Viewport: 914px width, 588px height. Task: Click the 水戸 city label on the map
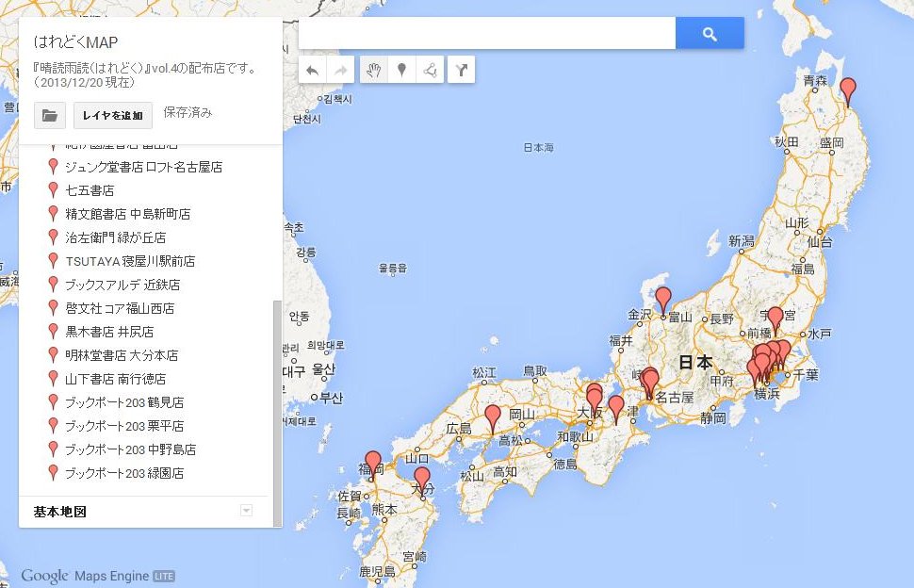click(x=819, y=334)
